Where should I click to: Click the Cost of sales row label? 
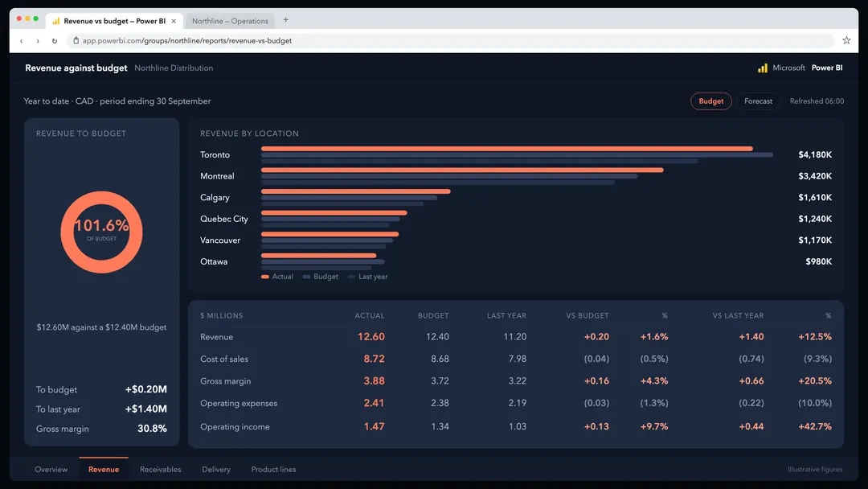[224, 360]
